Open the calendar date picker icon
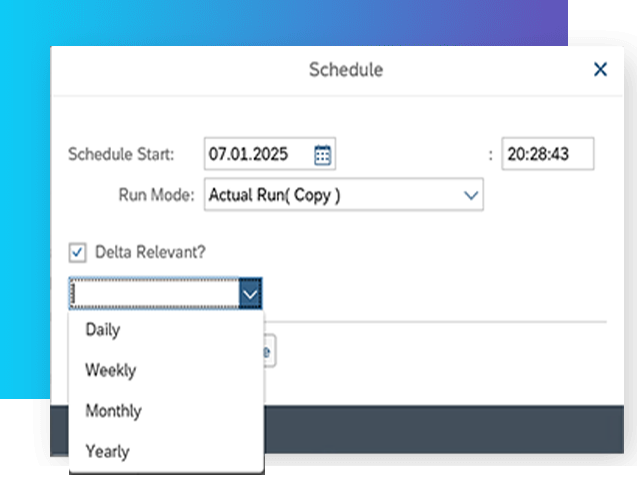 coord(323,155)
